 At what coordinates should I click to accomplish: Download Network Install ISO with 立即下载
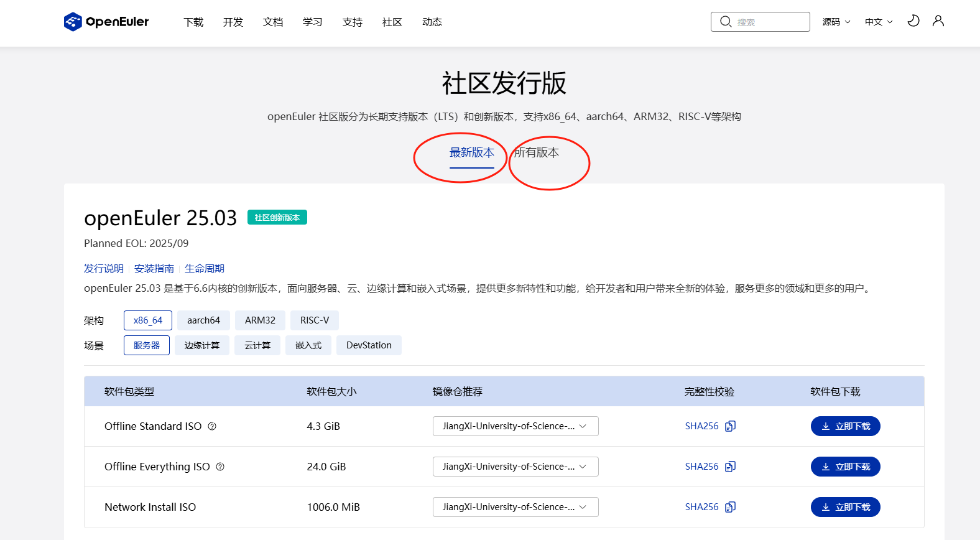[846, 507]
